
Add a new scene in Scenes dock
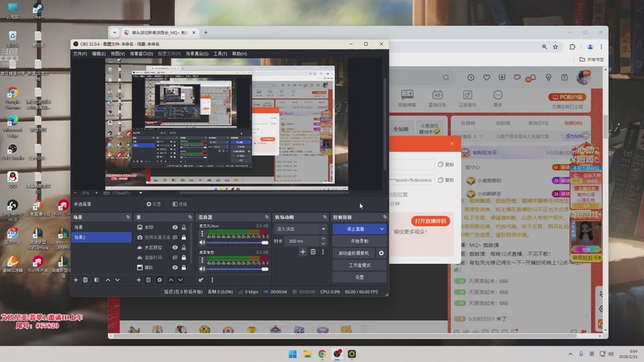(x=76, y=280)
